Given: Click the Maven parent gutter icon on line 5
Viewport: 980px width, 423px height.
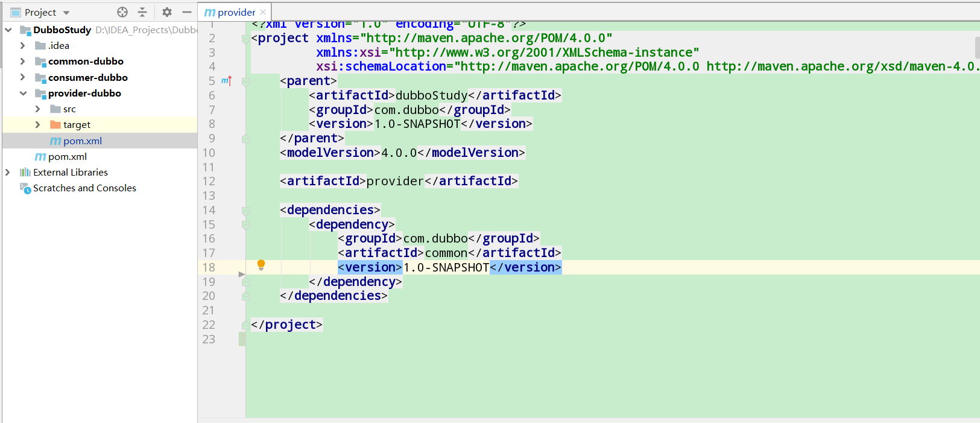Looking at the screenshot, I should pos(227,81).
